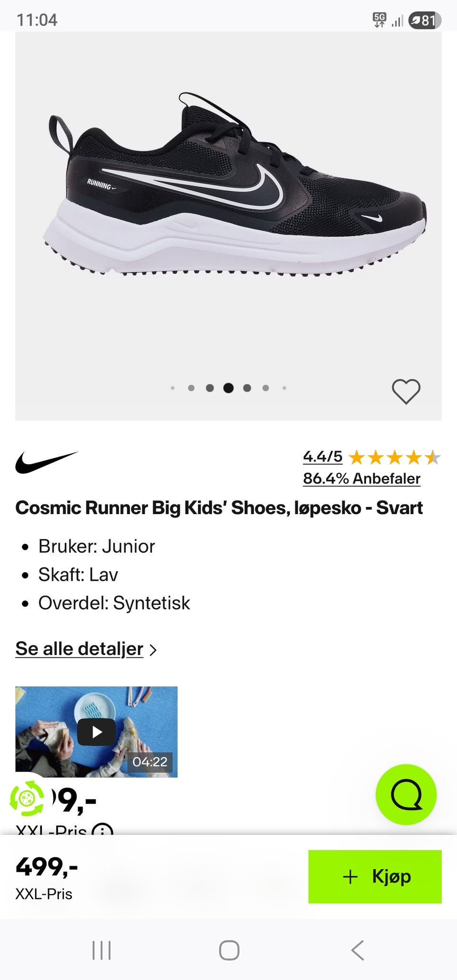Open the 86.4% Anbefaler link

click(x=361, y=478)
